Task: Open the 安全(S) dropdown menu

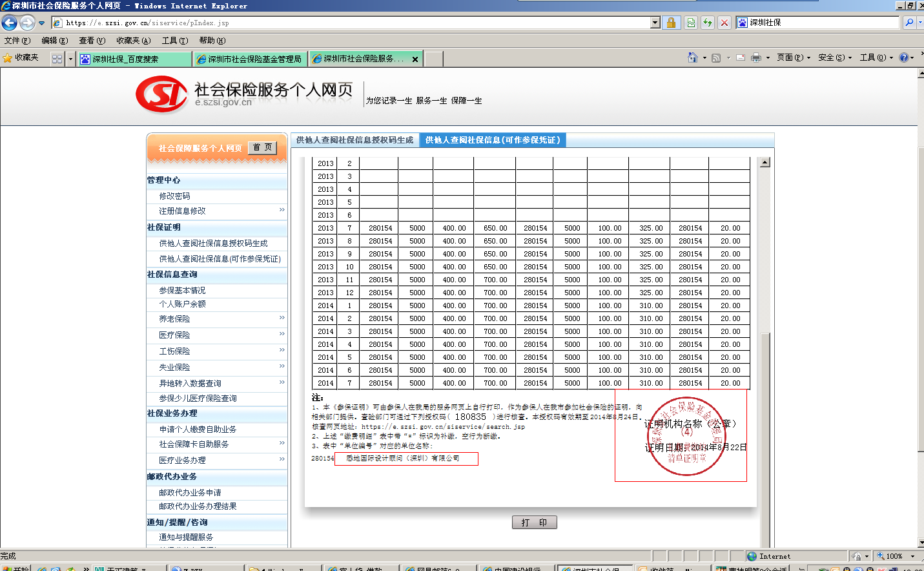Action: (835, 57)
